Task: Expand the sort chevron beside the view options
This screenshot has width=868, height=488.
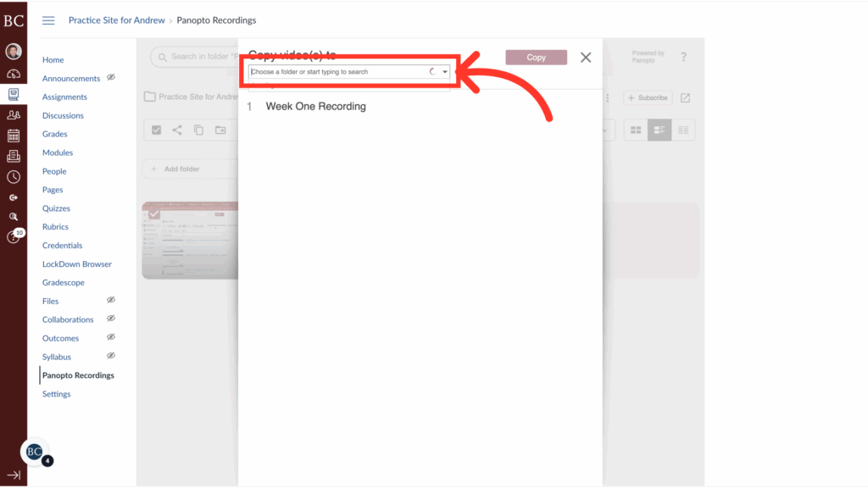Action: [604, 130]
